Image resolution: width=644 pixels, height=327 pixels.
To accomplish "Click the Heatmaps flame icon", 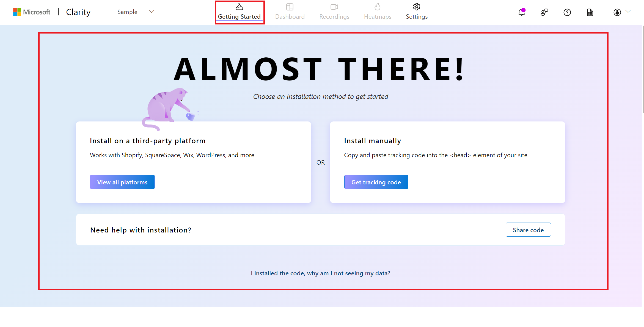I will tap(378, 7).
